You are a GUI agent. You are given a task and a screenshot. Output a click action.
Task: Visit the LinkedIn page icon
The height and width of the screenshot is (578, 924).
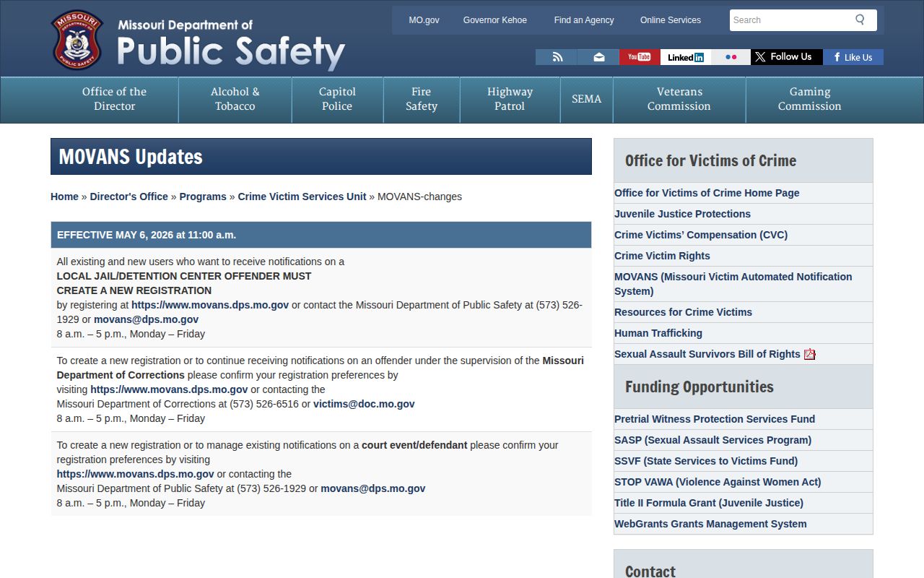pos(686,57)
